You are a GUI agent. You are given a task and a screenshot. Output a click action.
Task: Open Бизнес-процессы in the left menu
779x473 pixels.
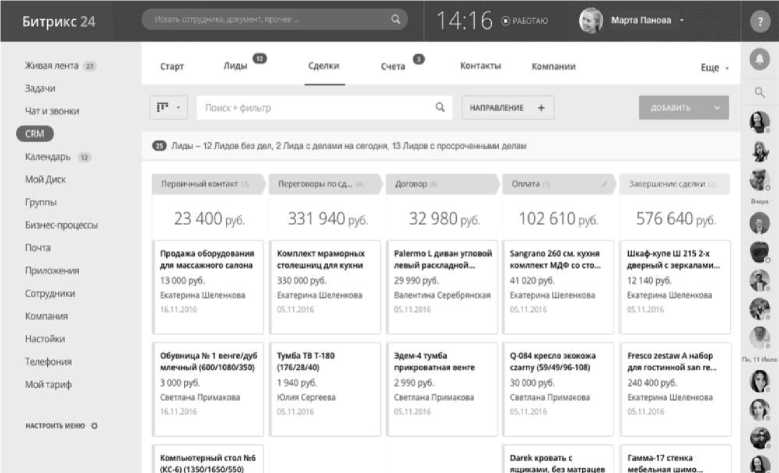(62, 225)
